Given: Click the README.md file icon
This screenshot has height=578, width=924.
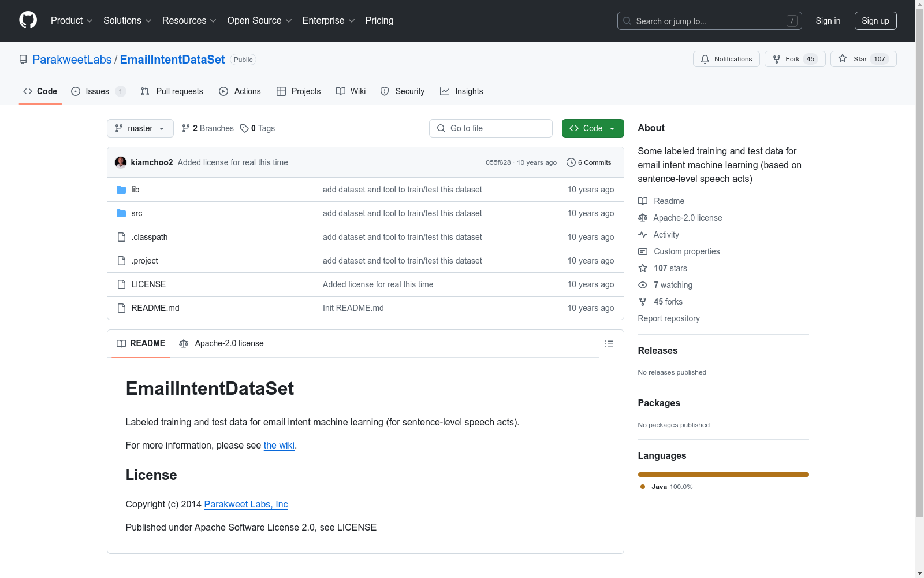Looking at the screenshot, I should (121, 308).
